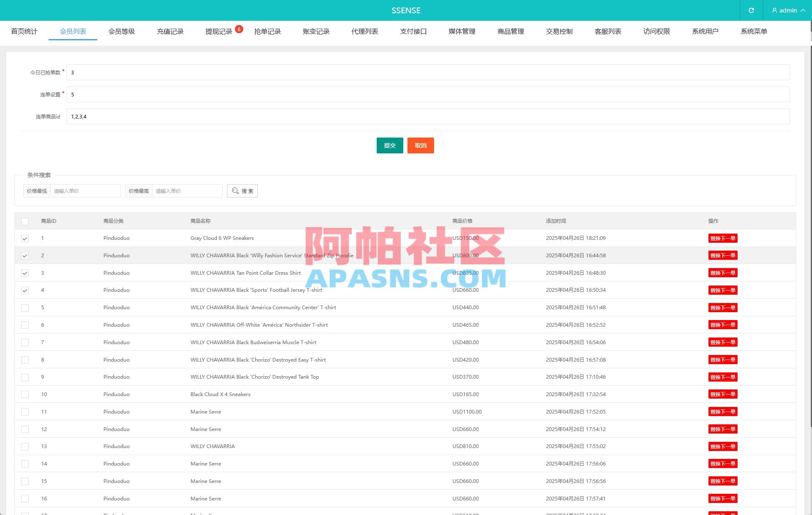
Task: Click the 搜 索 search button
Action: tap(242, 190)
